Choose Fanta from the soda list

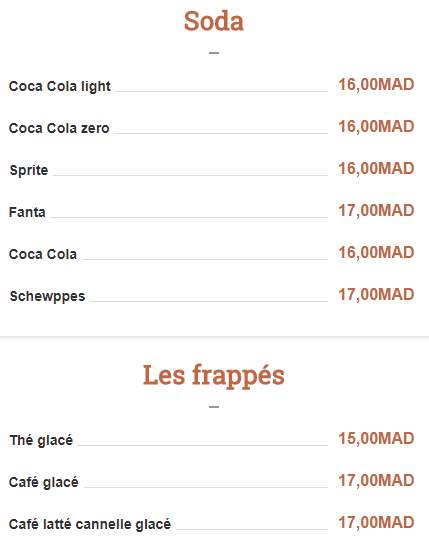coord(27,212)
